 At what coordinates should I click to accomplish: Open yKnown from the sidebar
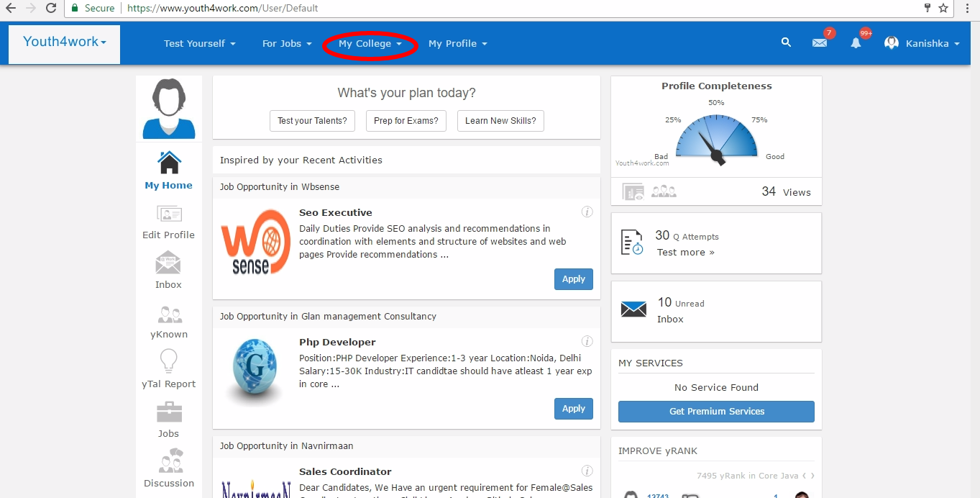[x=169, y=322]
